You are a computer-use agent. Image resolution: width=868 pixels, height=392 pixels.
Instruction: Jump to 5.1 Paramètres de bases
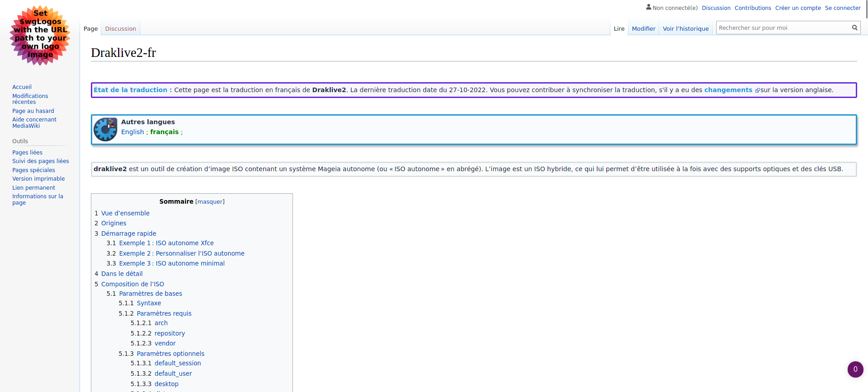144,294
